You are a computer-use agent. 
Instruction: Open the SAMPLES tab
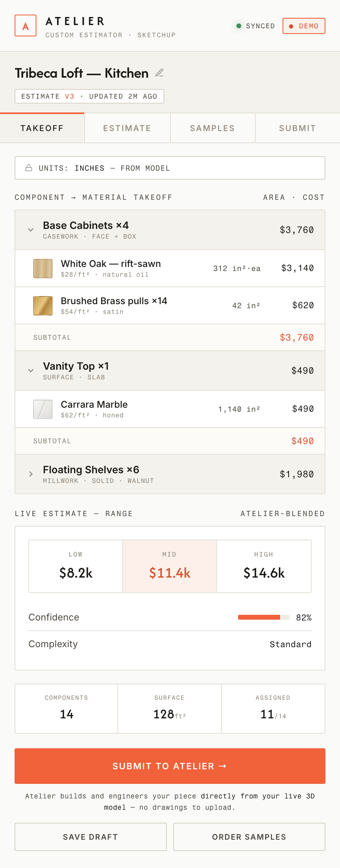212,128
